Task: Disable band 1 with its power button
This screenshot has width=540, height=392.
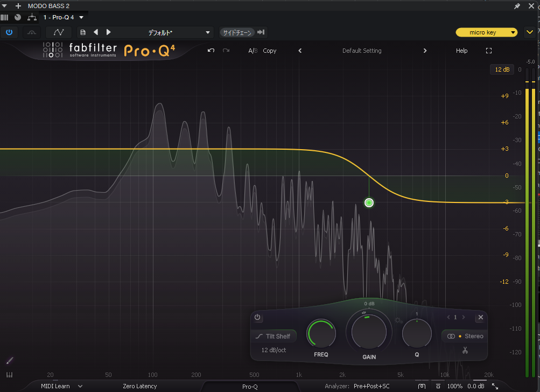Action: [257, 318]
